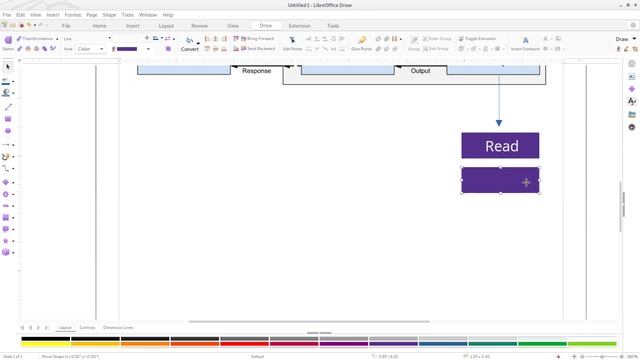Pick the Basic Shapes diamond tool

pos(6,182)
